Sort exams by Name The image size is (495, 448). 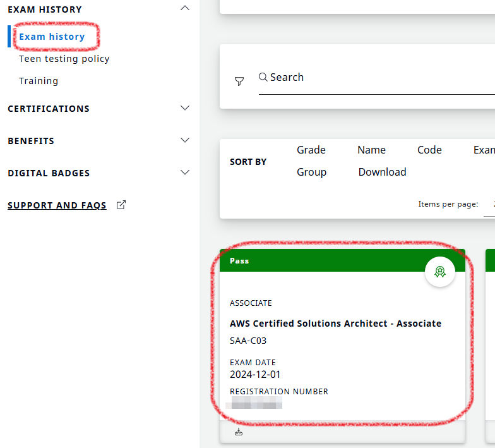(x=371, y=150)
